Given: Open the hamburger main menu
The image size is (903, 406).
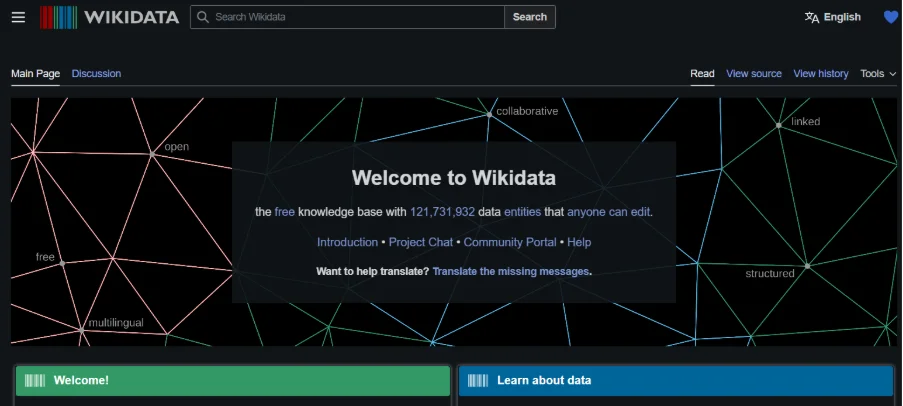Looking at the screenshot, I should (x=18, y=17).
